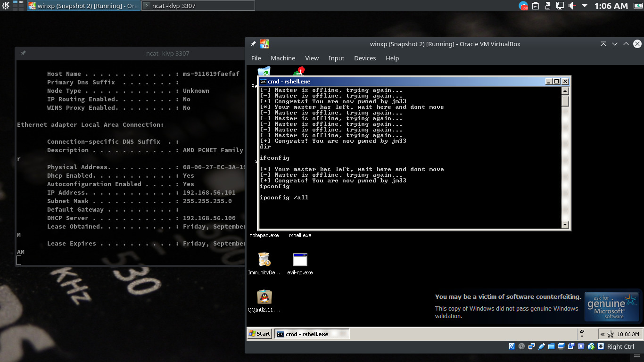Open the Machine menu
Image resolution: width=644 pixels, height=362 pixels.
click(x=283, y=58)
